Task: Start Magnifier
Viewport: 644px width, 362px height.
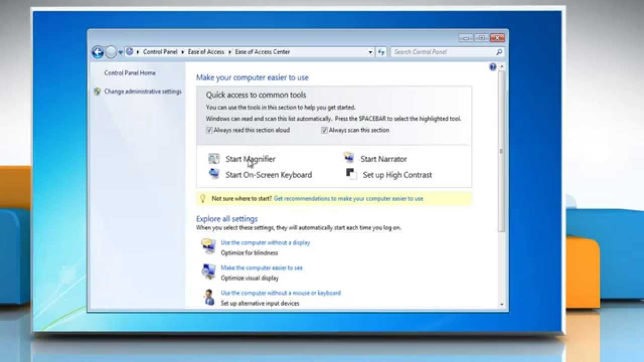Action: [x=251, y=159]
